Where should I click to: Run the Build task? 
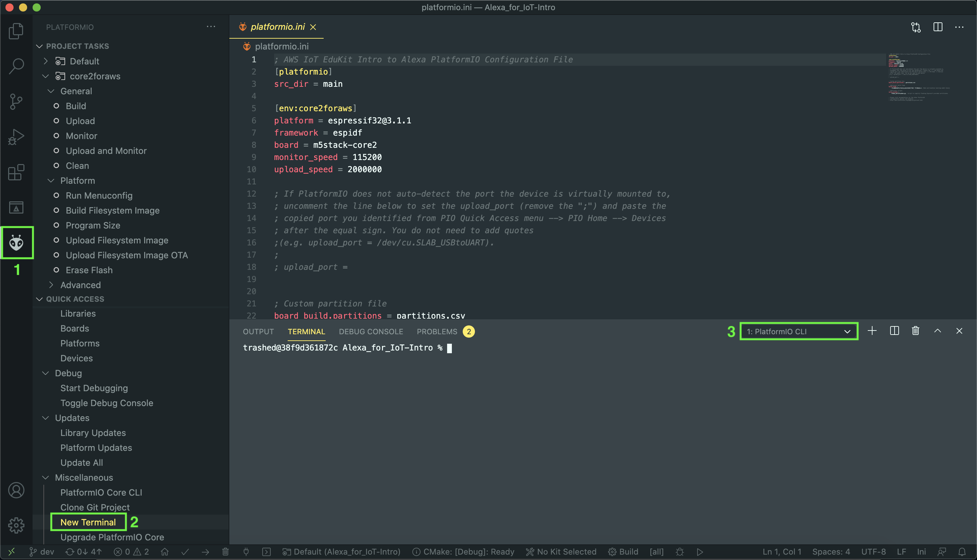click(x=76, y=106)
